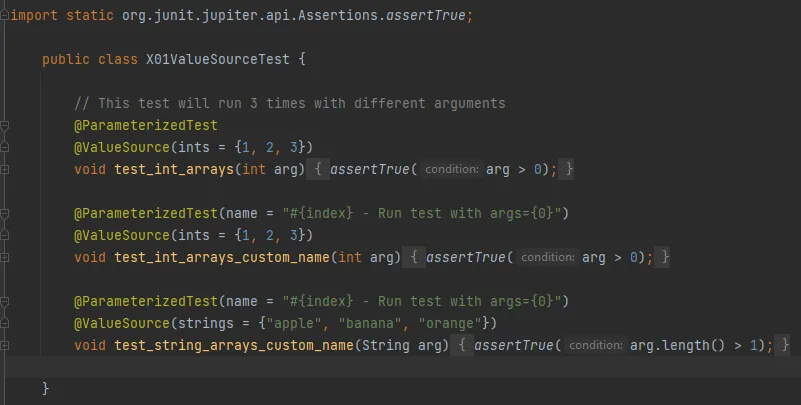This screenshot has height=405, width=801.
Task: Click folded opening brace after test_int_arrays(int arg)
Action: [x=318, y=169]
